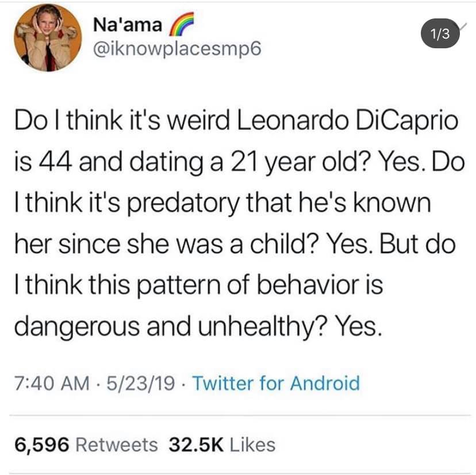The height and width of the screenshot is (475, 476).
Task: Open the Likes label
Action: pos(252,445)
